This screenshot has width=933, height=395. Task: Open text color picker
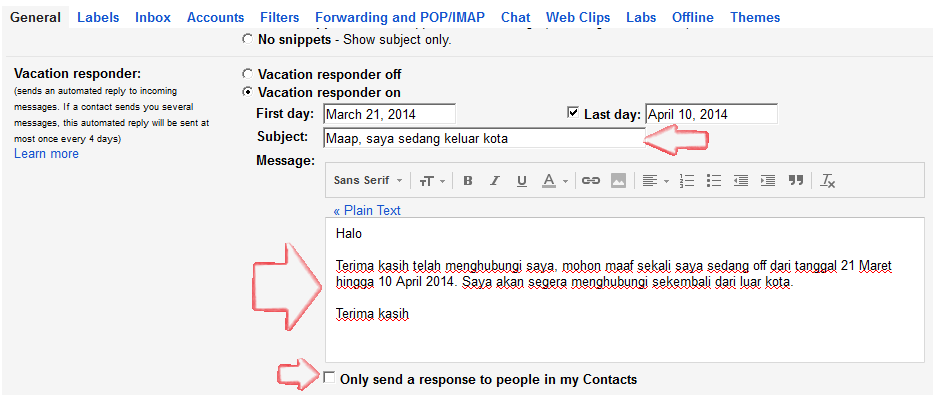coord(549,181)
